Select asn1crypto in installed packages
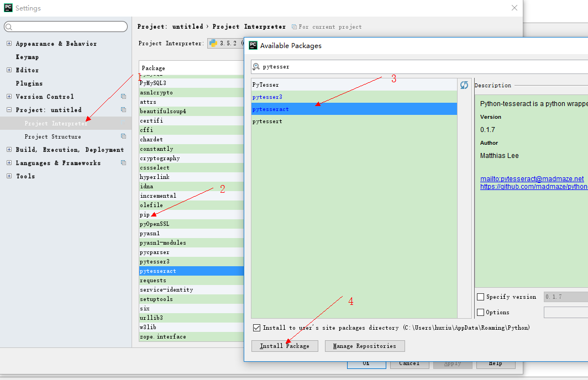 click(191, 92)
